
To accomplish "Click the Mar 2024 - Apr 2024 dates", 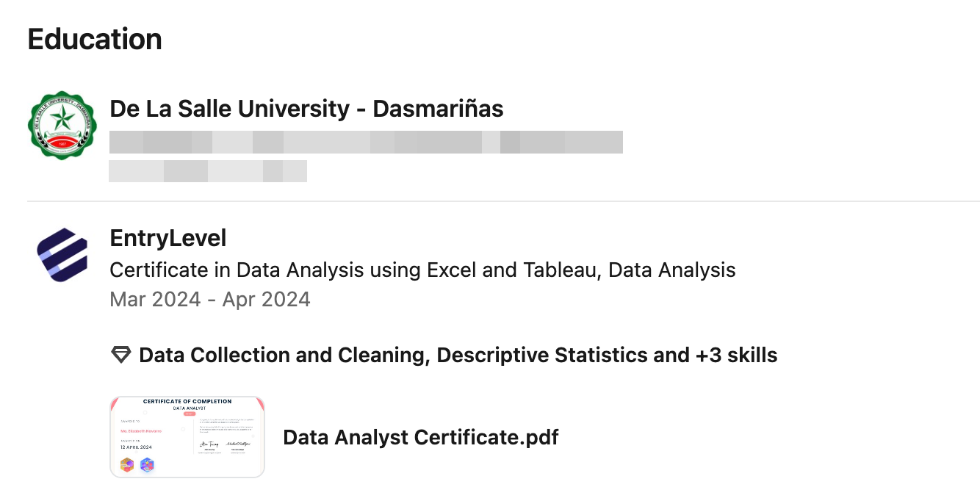I will pos(210,300).
